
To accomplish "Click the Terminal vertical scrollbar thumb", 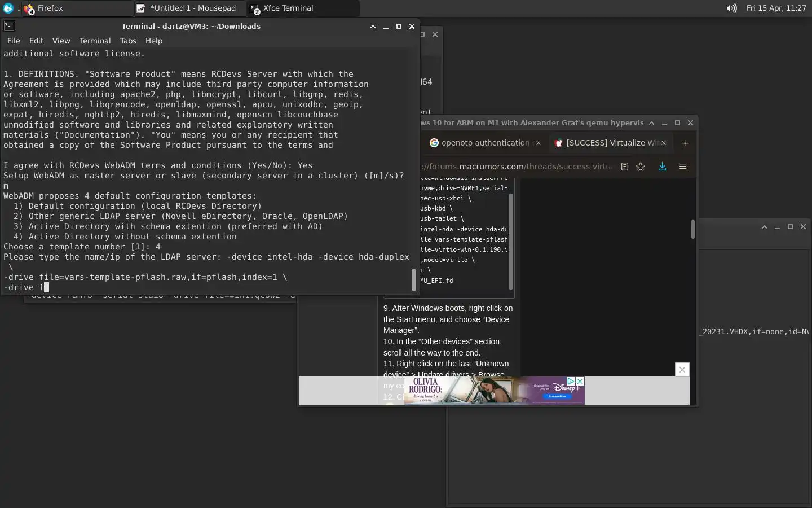I will click(414, 280).
